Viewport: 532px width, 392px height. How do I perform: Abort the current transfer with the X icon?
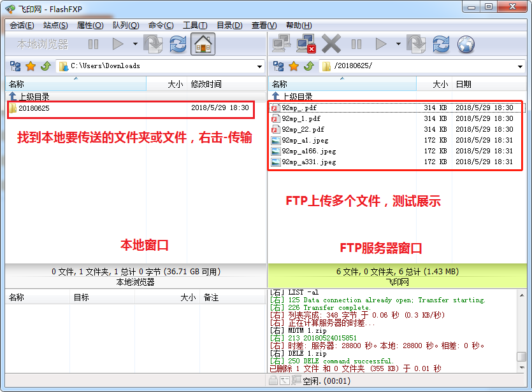click(332, 45)
